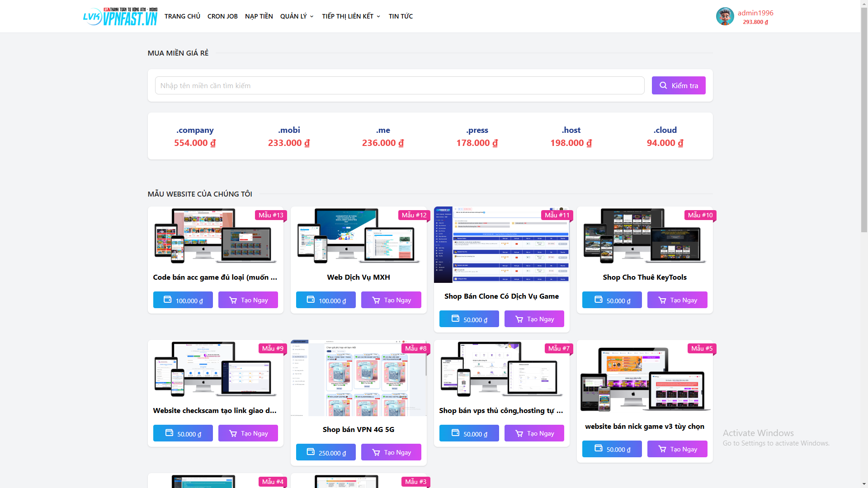Click cart icon on Web Dịch Vụ MXH
The height and width of the screenshot is (488, 868).
click(x=376, y=300)
